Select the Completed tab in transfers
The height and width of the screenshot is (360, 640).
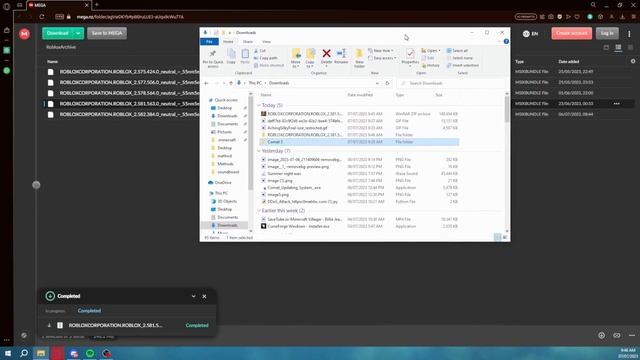[x=89, y=311]
